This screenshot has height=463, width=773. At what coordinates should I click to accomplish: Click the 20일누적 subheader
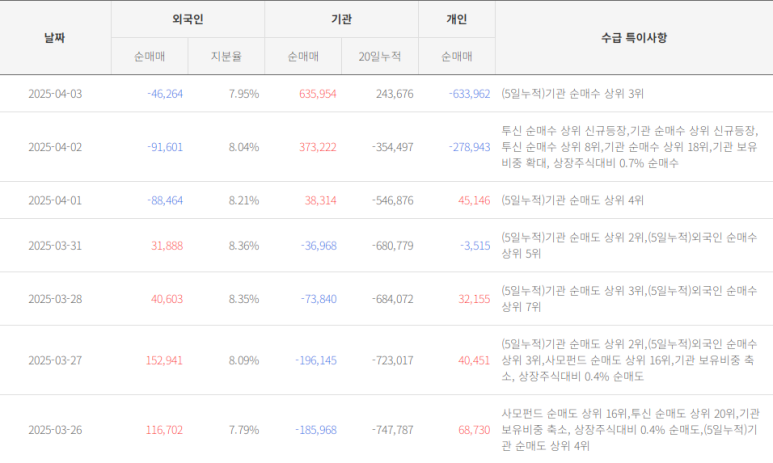[x=380, y=57]
